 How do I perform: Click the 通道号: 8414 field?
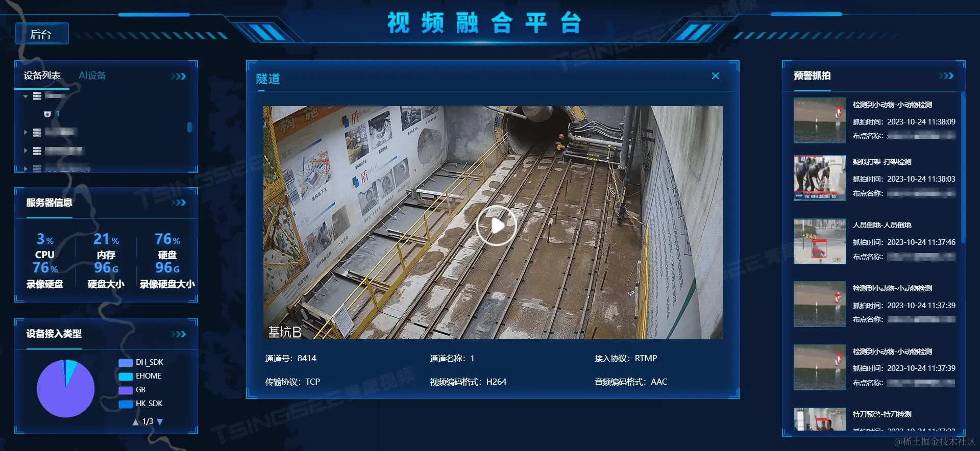click(x=291, y=359)
